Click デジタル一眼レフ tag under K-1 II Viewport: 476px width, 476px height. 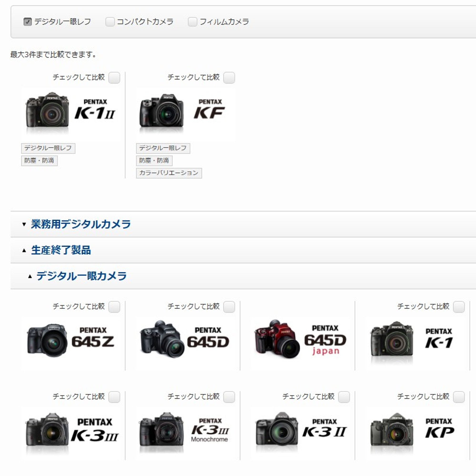(48, 148)
